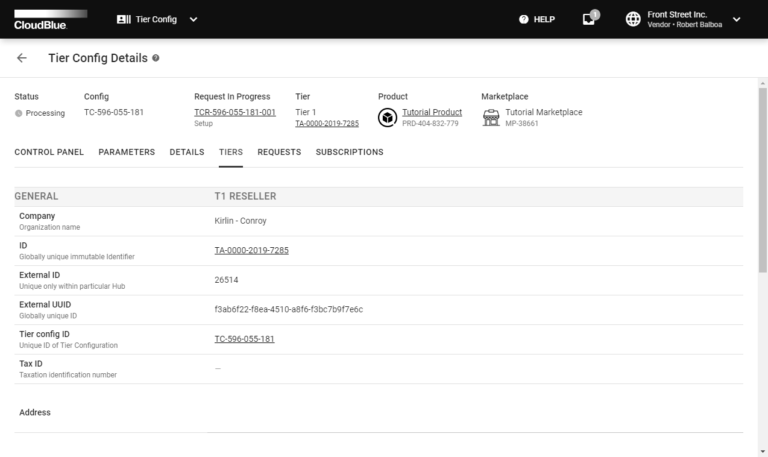Click the Tier Config module icon
Viewport: 768px width, 457px height.
(x=123, y=19)
